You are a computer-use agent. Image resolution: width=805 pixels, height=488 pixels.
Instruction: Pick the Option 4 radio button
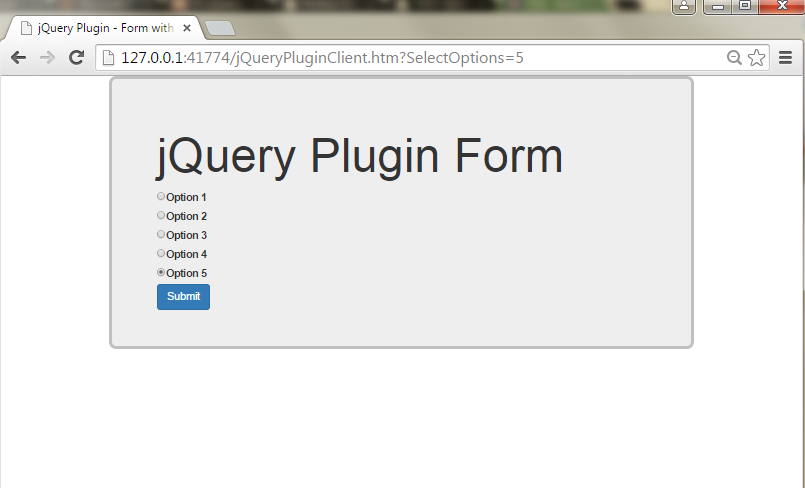tap(161, 253)
